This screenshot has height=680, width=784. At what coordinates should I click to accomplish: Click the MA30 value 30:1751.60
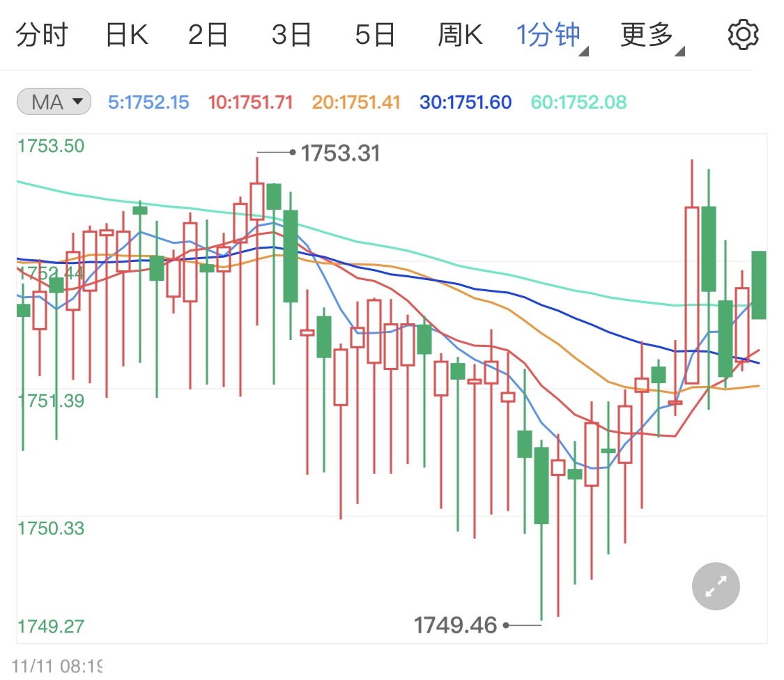tap(466, 102)
